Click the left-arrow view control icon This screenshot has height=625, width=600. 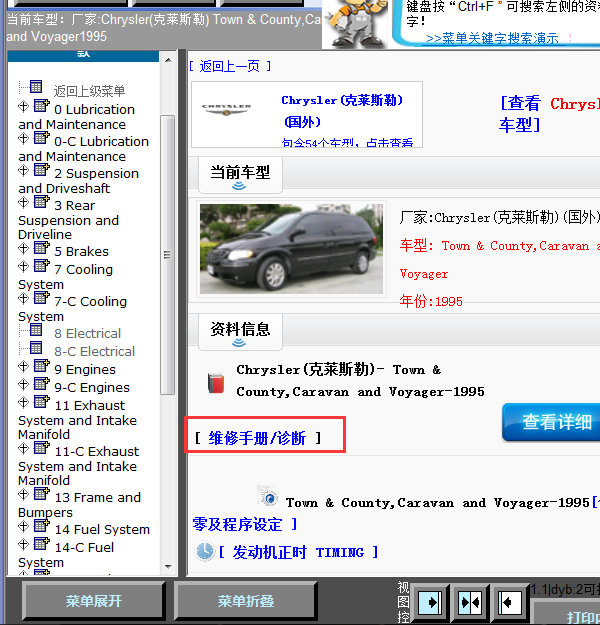tap(510, 602)
